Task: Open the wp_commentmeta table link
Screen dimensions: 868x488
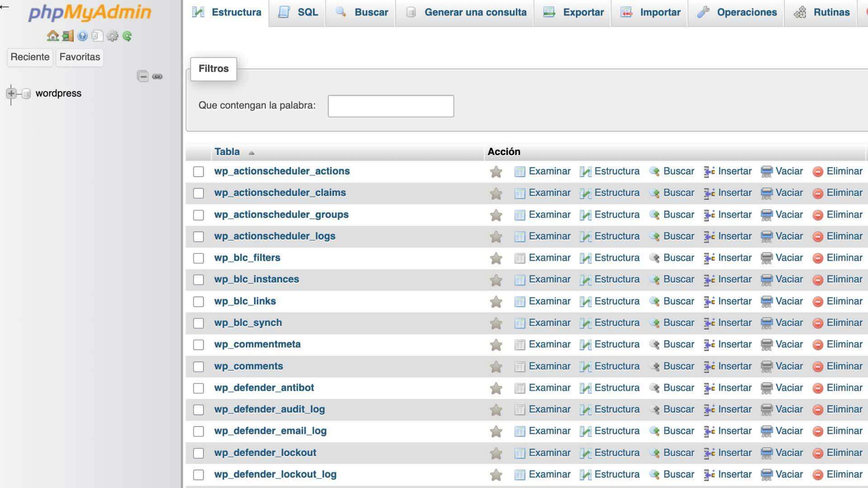Action: (x=257, y=344)
